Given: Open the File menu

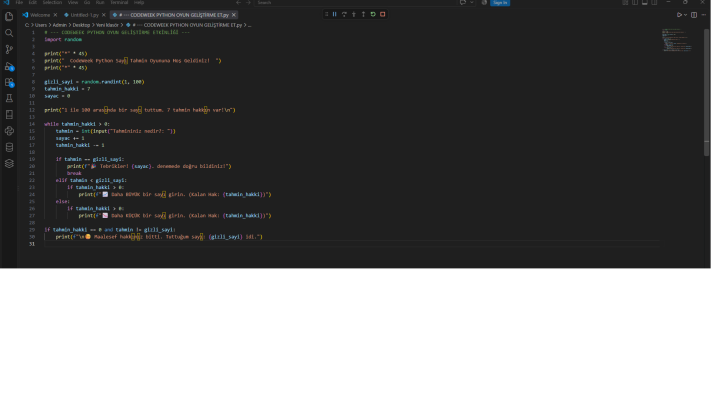Looking at the screenshot, I should tap(19, 3).
